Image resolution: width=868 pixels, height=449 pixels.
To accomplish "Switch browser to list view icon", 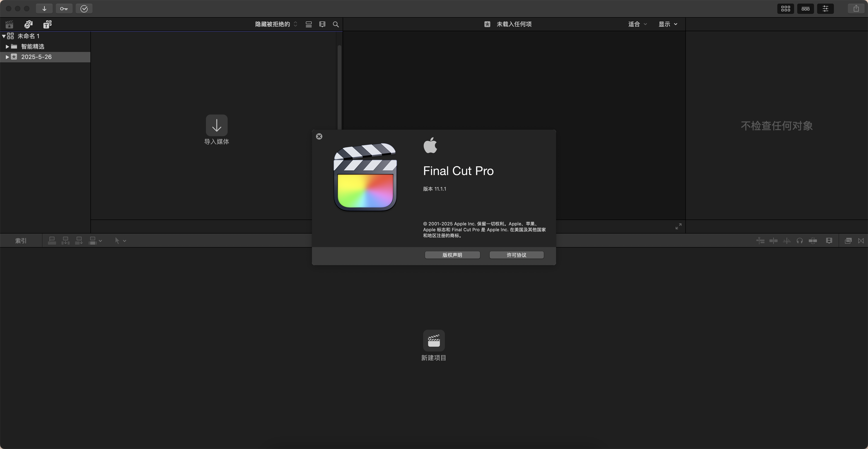I will click(x=309, y=24).
